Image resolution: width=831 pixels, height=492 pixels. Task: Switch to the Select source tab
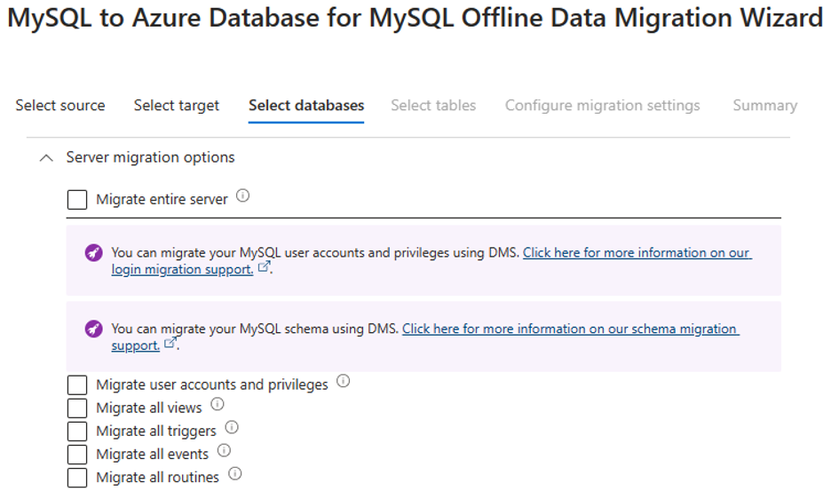(x=60, y=105)
